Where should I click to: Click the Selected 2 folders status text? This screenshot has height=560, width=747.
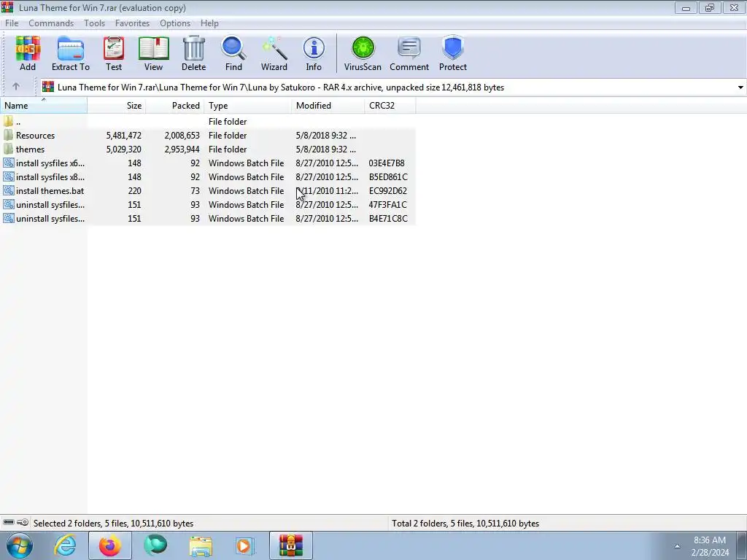tap(113, 524)
